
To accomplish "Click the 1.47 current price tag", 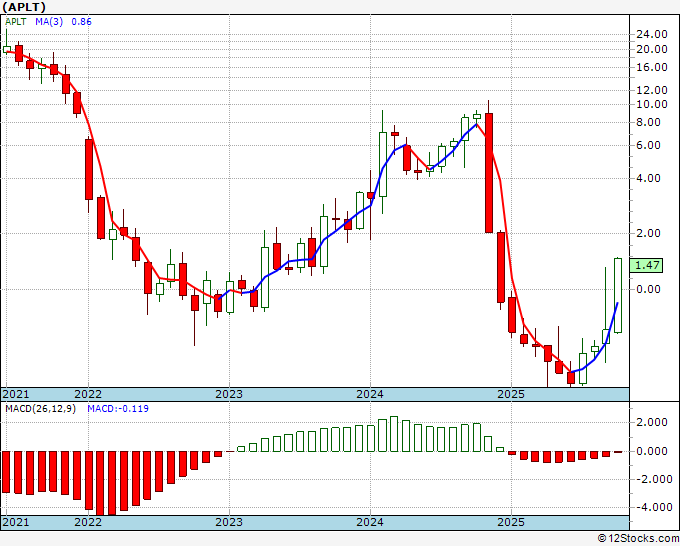I will click(x=646, y=265).
